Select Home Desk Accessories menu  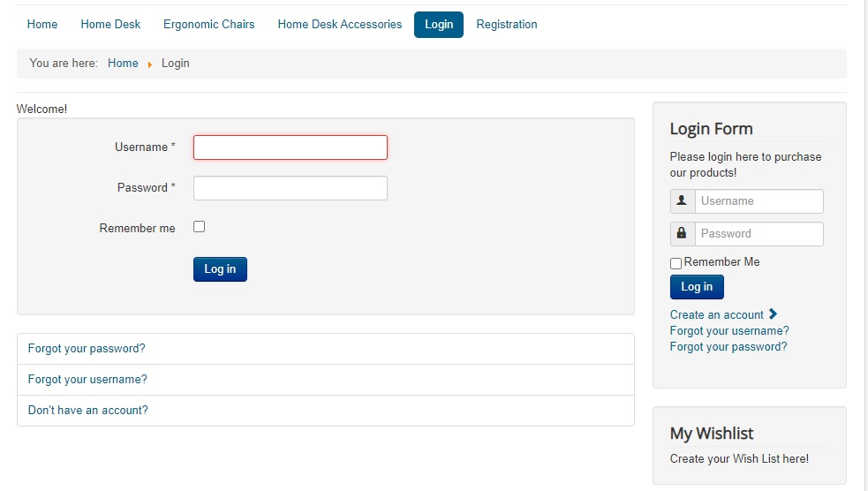tap(340, 25)
